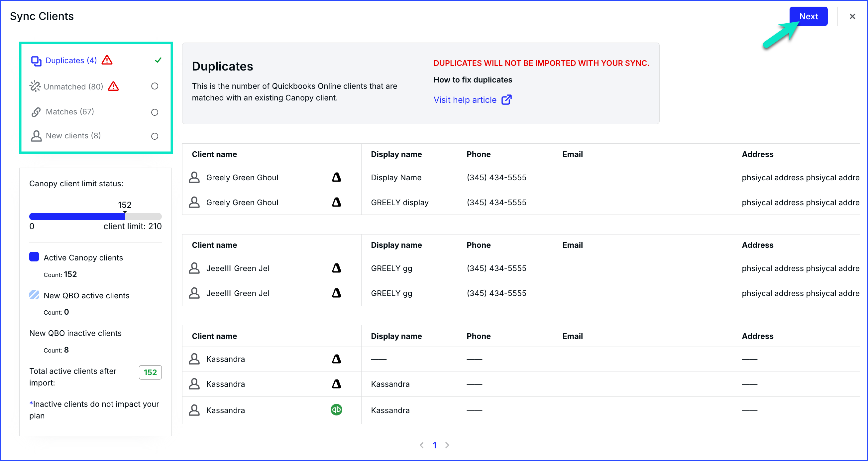Click the 'Canopy client limit status:' label
The height and width of the screenshot is (461, 868).
[76, 184]
